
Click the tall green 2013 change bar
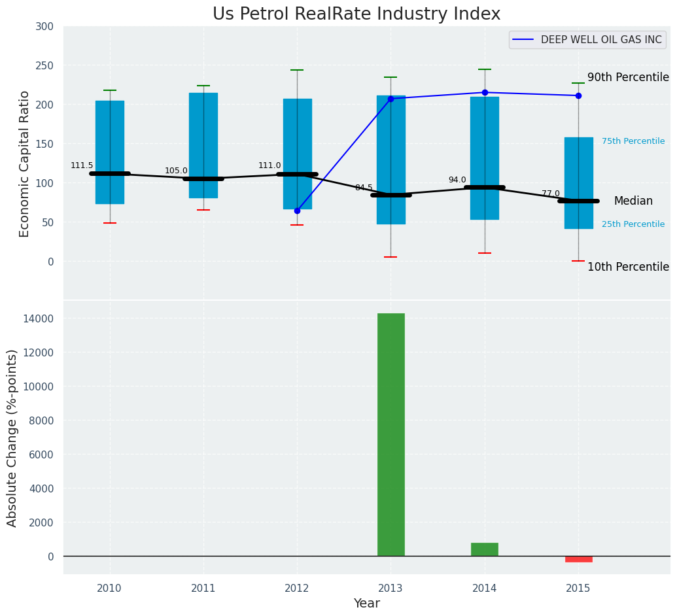(x=391, y=434)
